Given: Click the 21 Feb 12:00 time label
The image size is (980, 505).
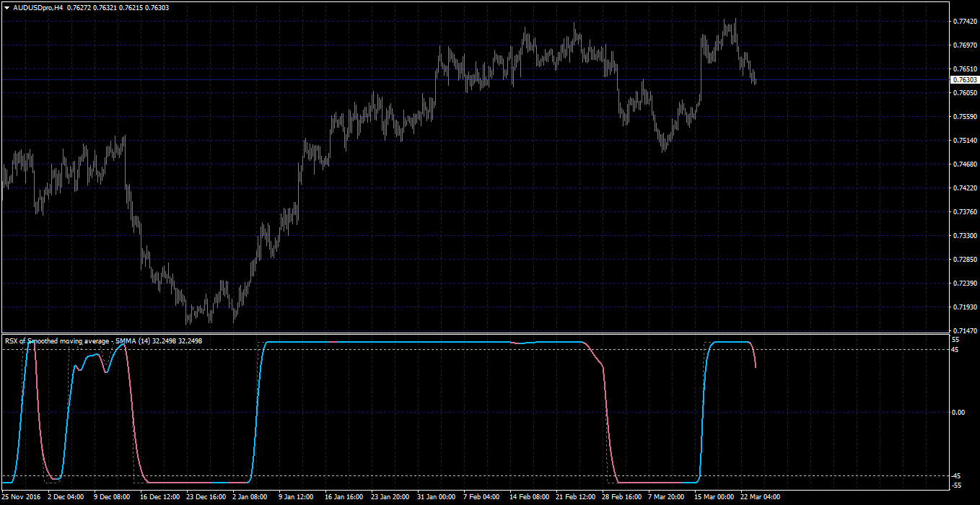Looking at the screenshot, I should tap(575, 497).
